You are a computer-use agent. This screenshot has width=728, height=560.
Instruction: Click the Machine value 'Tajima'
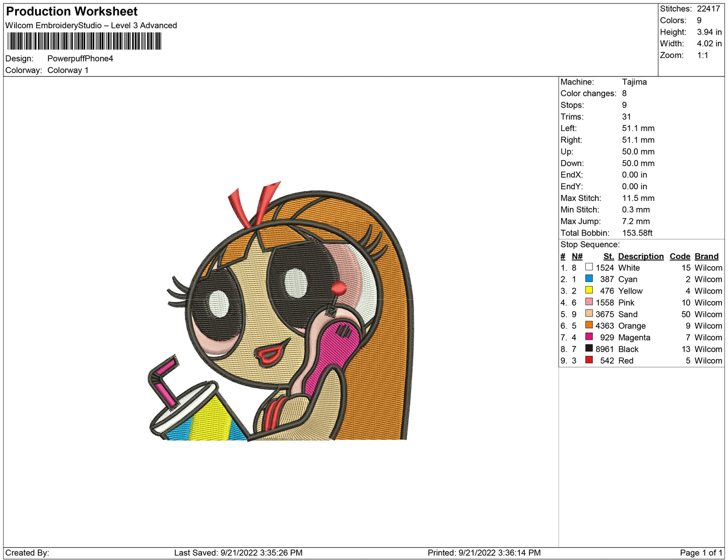(x=634, y=82)
